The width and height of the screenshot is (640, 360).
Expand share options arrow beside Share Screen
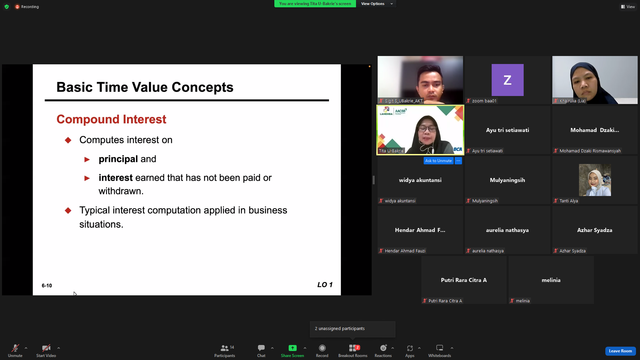pyautogui.click(x=304, y=348)
